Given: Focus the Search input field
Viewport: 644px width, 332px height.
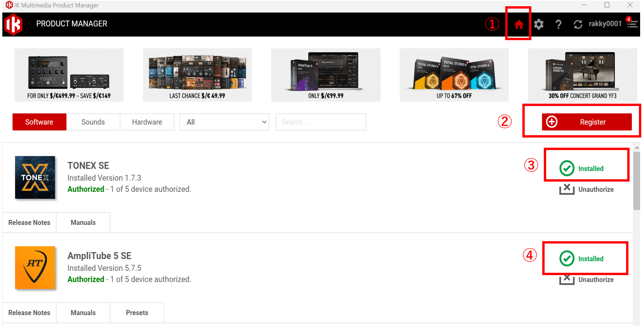Looking at the screenshot, I should pyautogui.click(x=321, y=122).
